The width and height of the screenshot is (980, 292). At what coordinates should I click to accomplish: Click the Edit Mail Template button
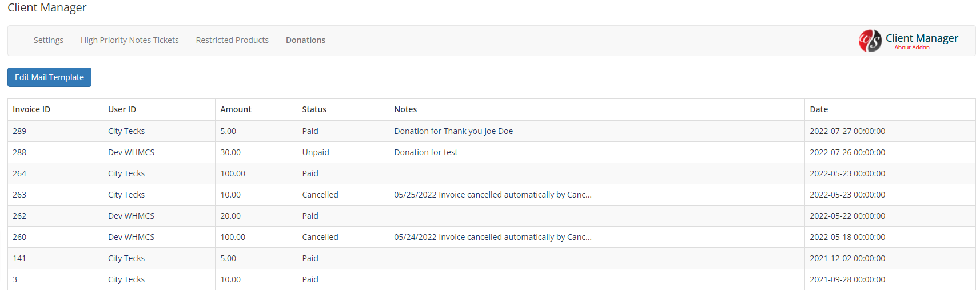pyautogui.click(x=49, y=77)
